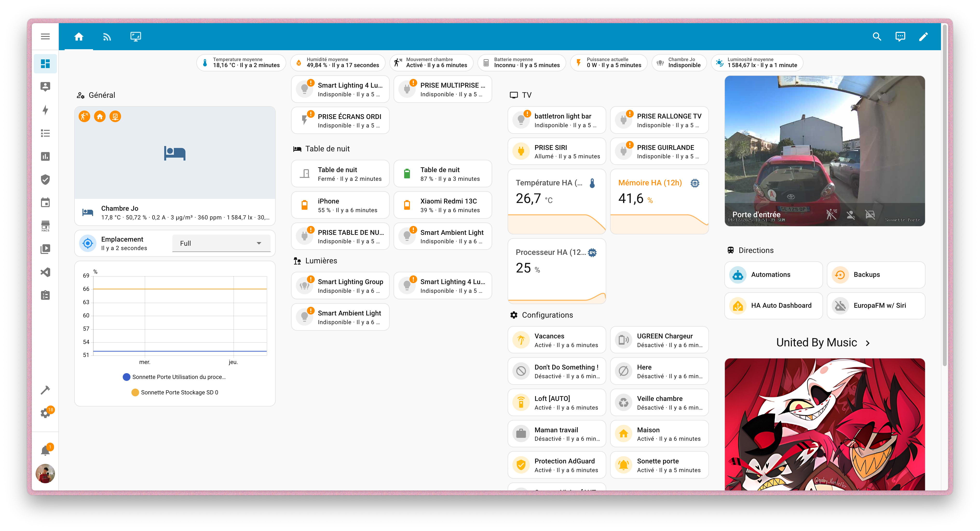Open the Calendar sidebar icon
This screenshot has height=531, width=980.
pos(45,203)
